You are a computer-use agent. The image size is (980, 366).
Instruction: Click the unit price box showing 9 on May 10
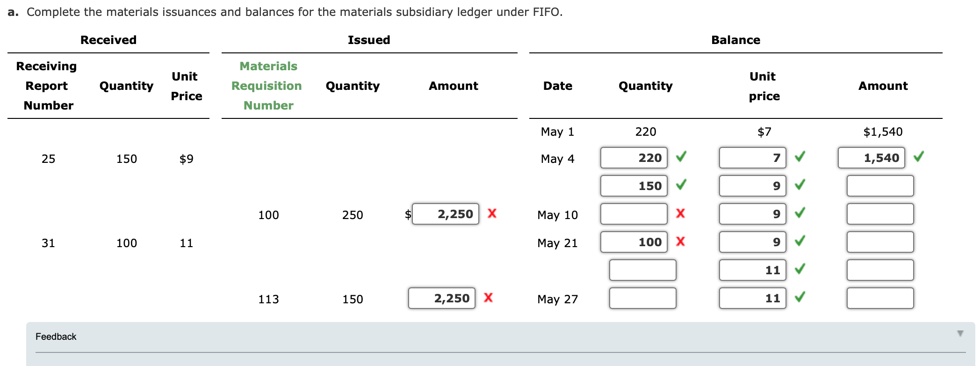tap(753, 214)
